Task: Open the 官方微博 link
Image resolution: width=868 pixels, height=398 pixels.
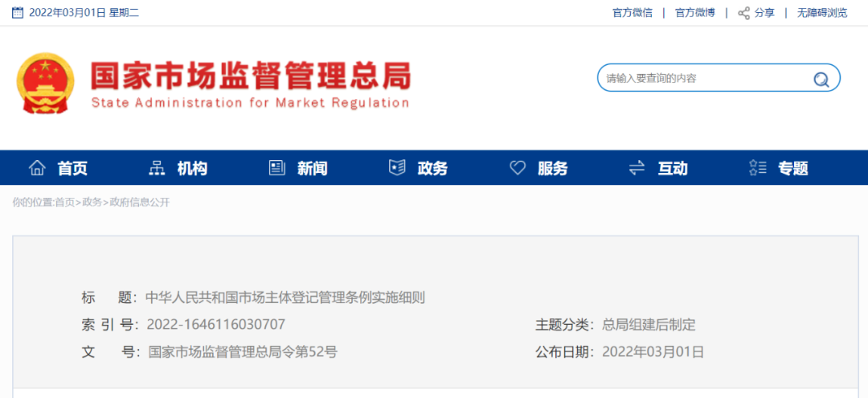Action: (x=694, y=13)
